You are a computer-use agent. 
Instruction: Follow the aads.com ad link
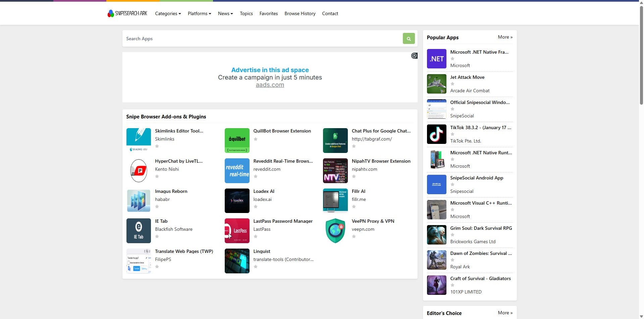(x=270, y=85)
